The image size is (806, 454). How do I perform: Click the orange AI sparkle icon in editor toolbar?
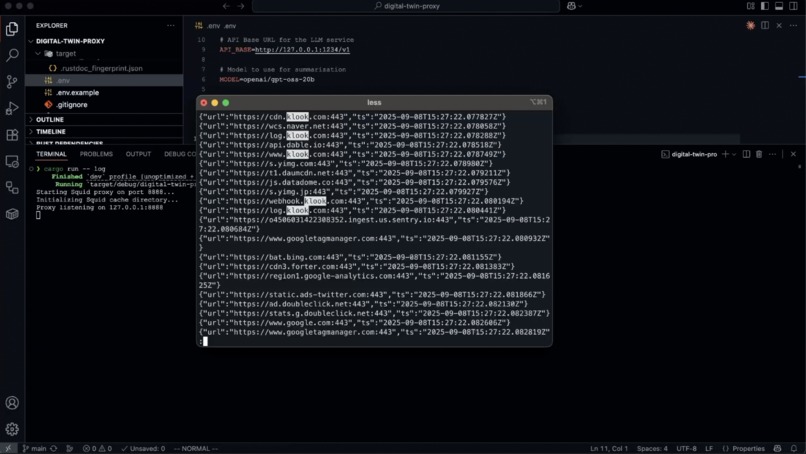tap(750, 25)
